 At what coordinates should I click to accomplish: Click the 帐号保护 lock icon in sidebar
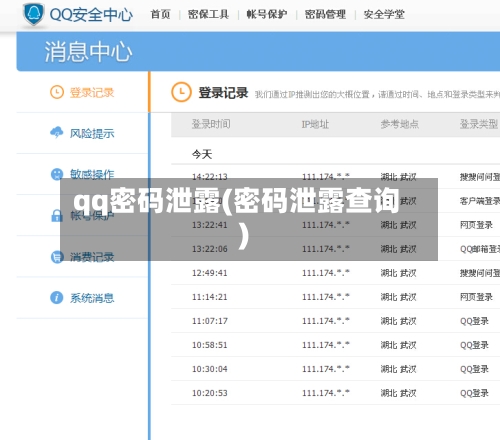[x=57, y=215]
